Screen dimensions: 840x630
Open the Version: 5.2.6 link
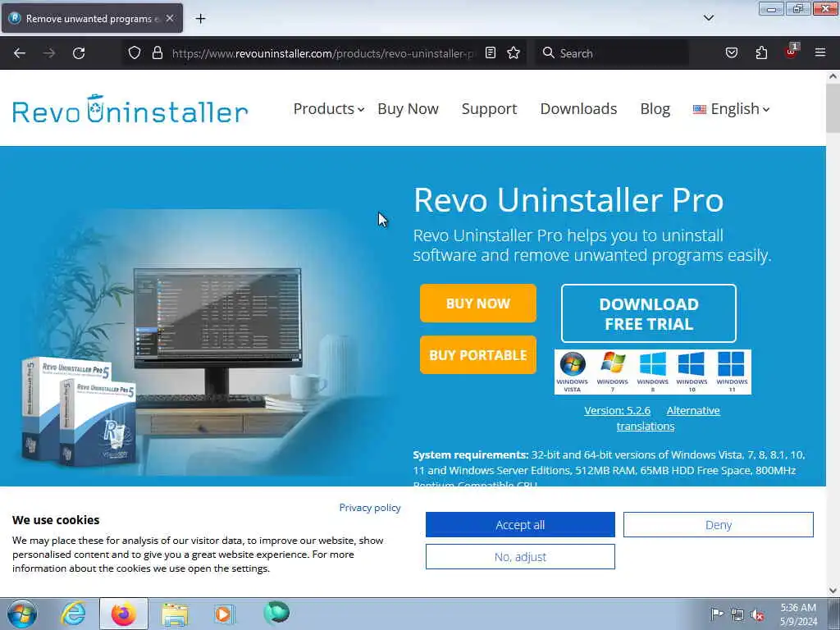click(x=617, y=410)
